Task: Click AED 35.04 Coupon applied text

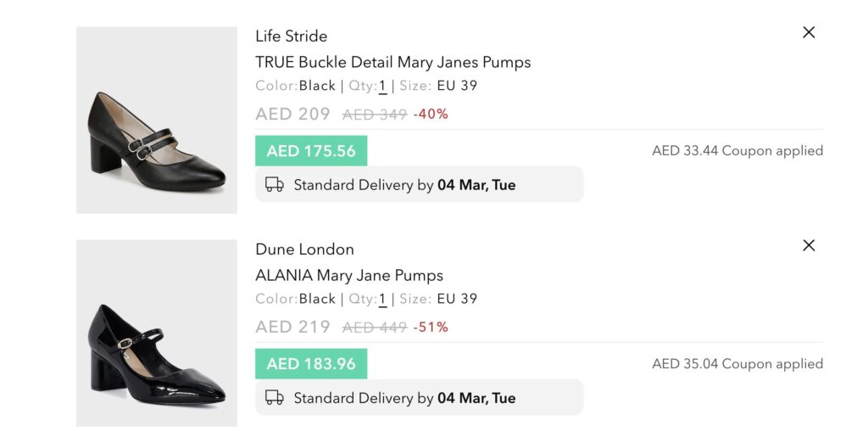Action: (x=737, y=364)
